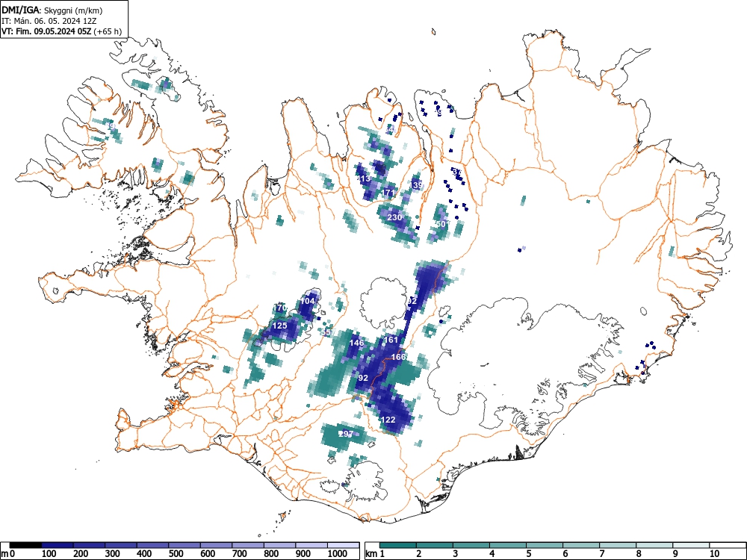Select the 100–200 m dark blue legend swatch
Image resolution: width=747 pixels, height=560 pixels.
58,545
